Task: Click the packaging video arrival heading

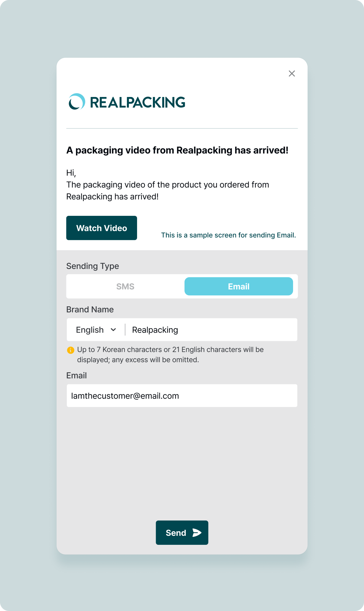Action: [x=177, y=150]
